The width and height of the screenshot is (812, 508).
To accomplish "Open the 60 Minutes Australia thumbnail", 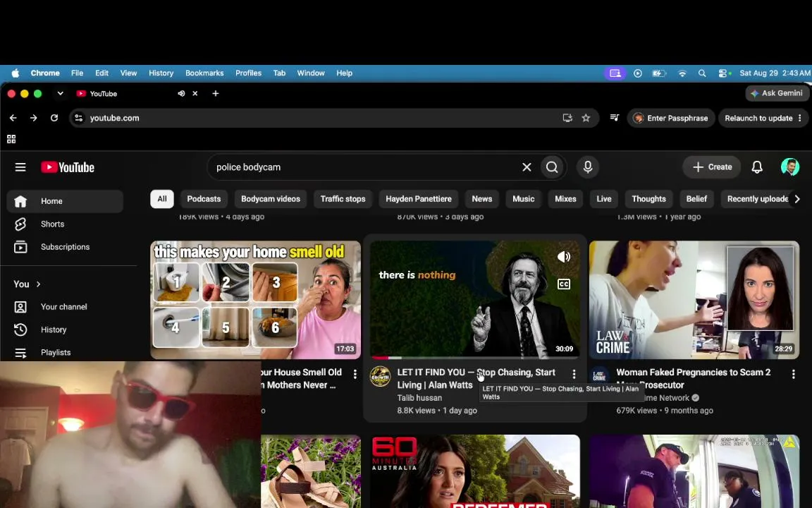I will coord(475,471).
